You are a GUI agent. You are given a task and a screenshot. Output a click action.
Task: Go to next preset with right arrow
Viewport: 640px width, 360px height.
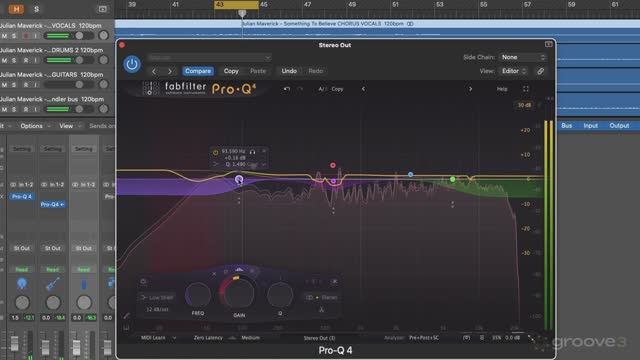[x=170, y=71]
